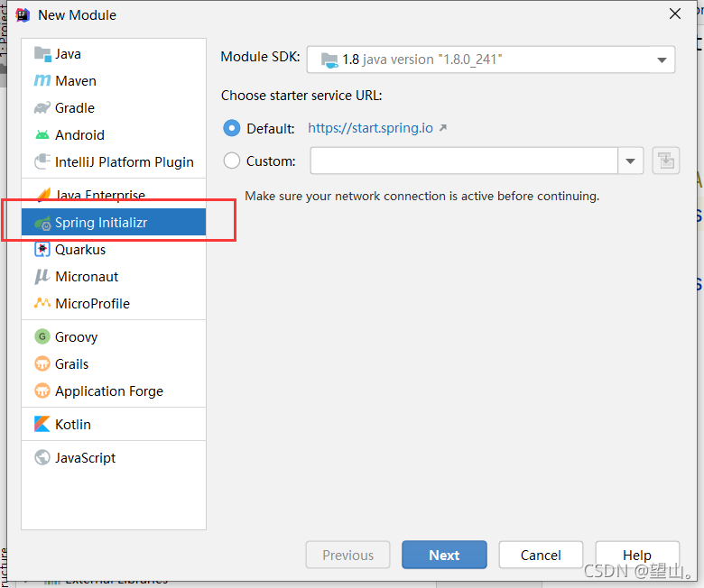Choose the JavaScript entry
The width and height of the screenshot is (704, 588).
point(114,457)
